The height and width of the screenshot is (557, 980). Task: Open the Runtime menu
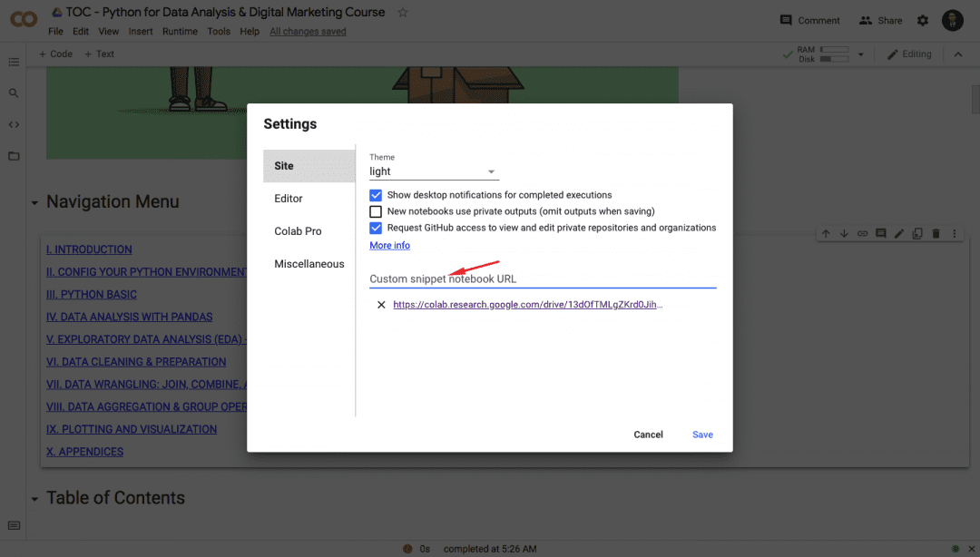(180, 30)
